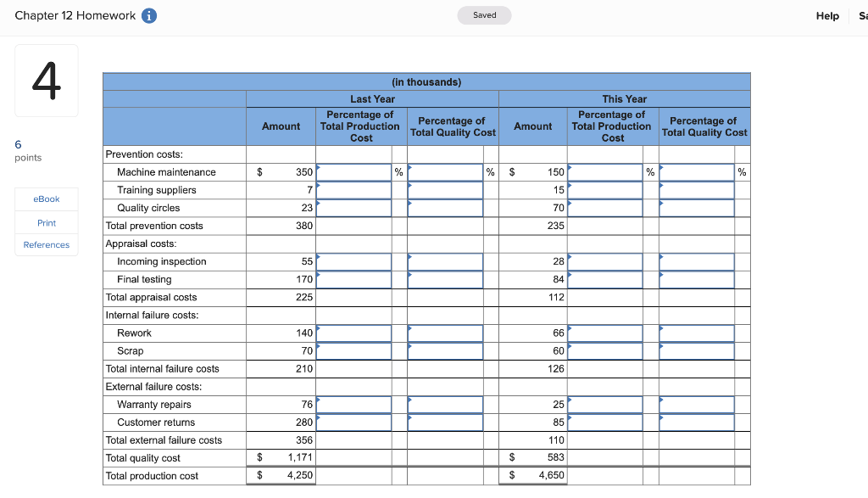Click This Year quality cost field for Quality circles
Screen dimensions: 868x498
coord(697,208)
